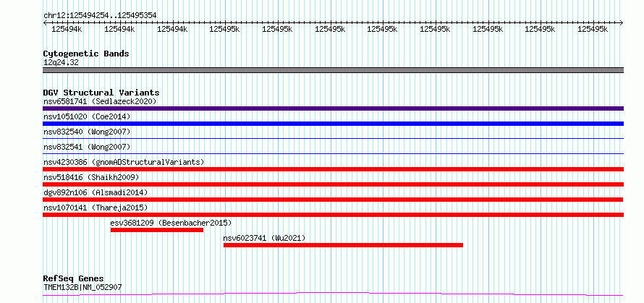Click the nsv1051020 (Coe2014) label
The height and width of the screenshot is (303, 644).
pyautogui.click(x=87, y=116)
